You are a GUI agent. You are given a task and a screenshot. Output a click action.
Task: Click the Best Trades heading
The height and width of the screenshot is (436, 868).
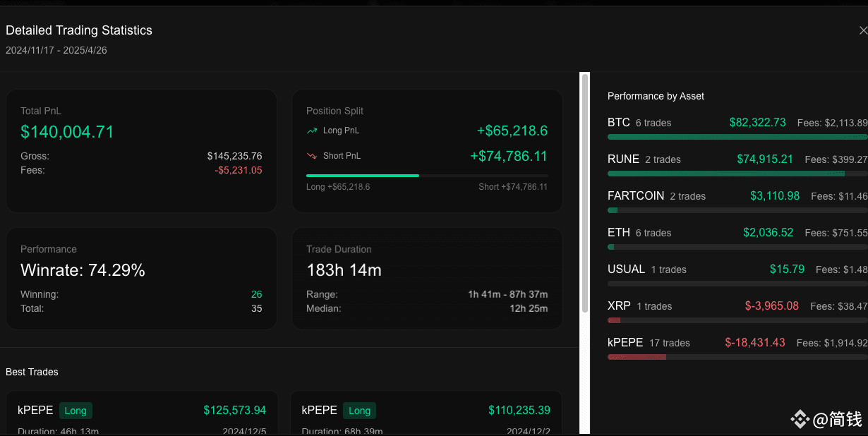click(x=32, y=372)
